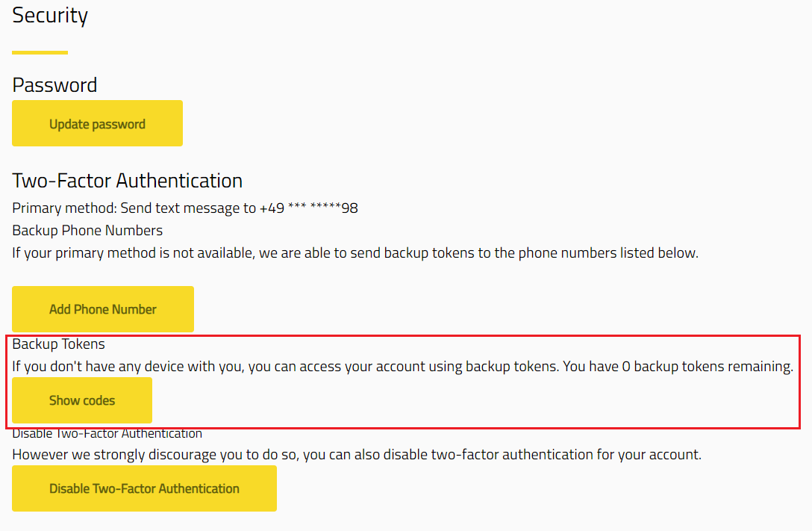Open backup tokens with Show codes

point(82,400)
